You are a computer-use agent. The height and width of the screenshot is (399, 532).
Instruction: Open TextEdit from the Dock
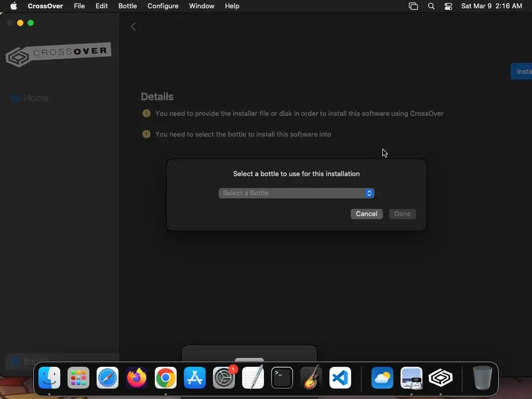coord(253,378)
